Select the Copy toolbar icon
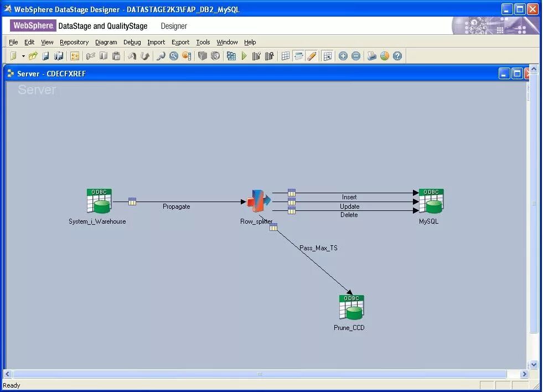Screen dimensions: 543x392 (104, 55)
